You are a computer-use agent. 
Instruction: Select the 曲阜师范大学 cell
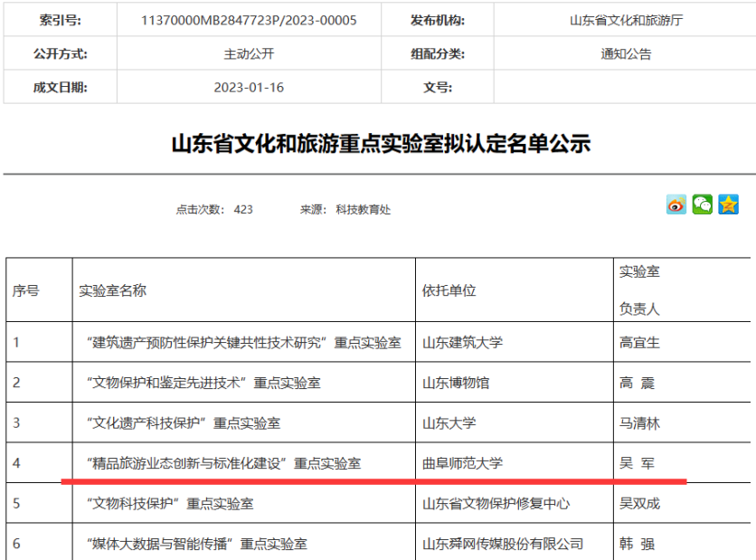[462, 463]
